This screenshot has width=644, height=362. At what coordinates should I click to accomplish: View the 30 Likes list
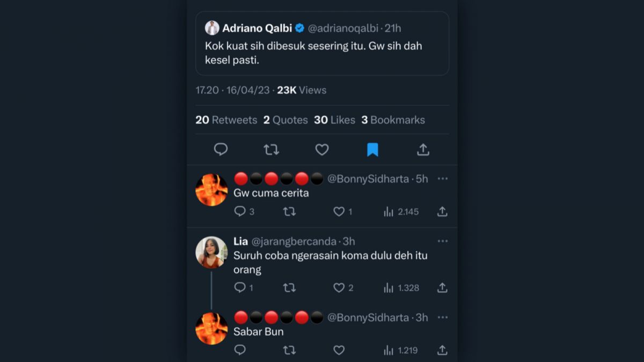coord(333,120)
